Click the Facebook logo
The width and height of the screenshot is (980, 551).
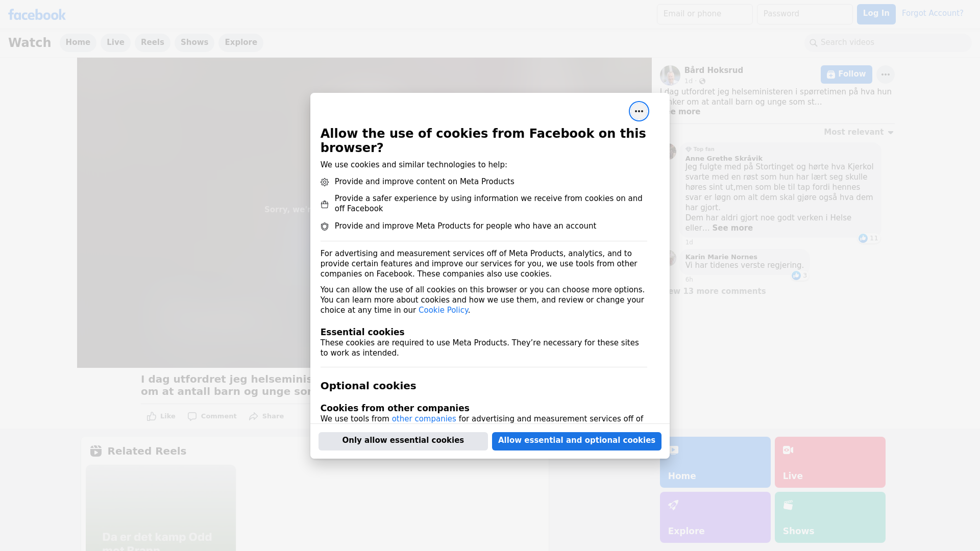tap(37, 15)
